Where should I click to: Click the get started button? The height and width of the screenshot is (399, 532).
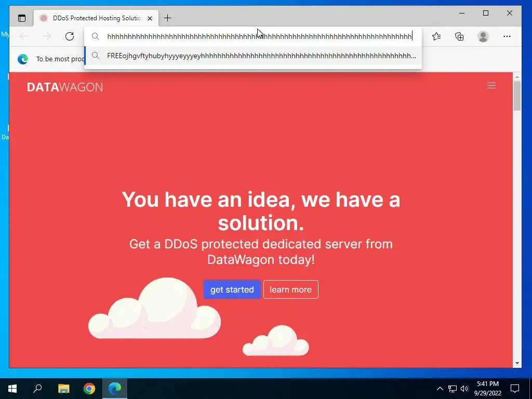(x=232, y=289)
